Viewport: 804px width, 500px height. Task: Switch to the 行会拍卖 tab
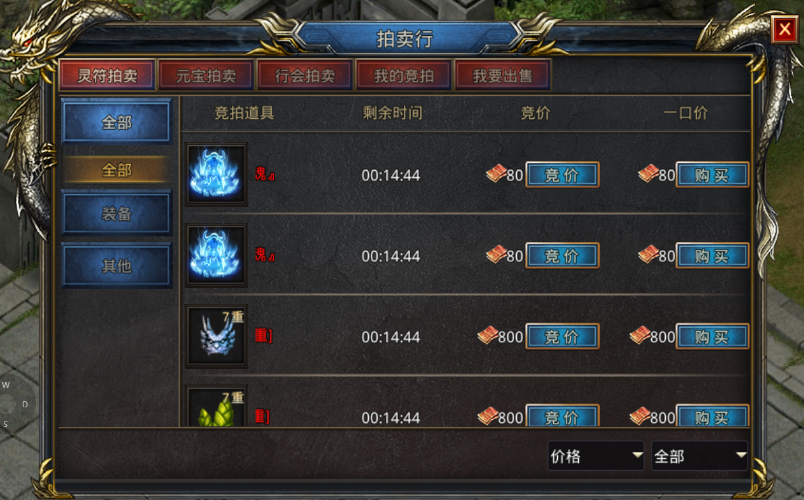pos(305,75)
